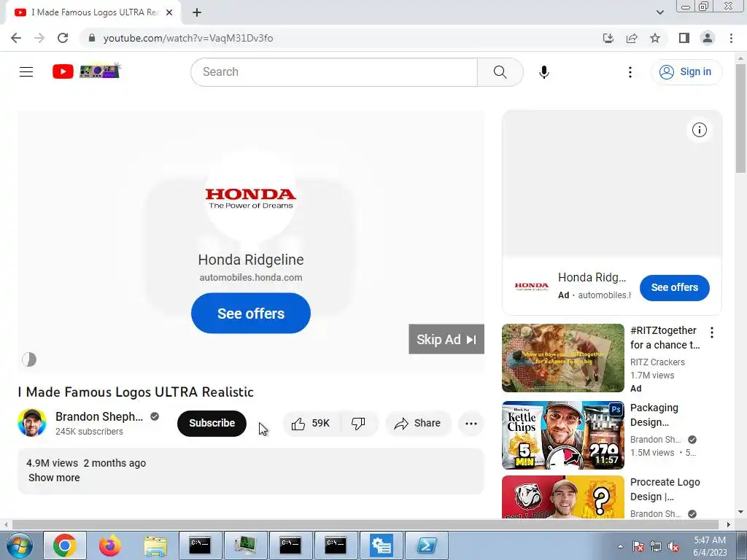This screenshot has width=747, height=560.
Task: Toggle Chrome side panel
Action: 684,38
